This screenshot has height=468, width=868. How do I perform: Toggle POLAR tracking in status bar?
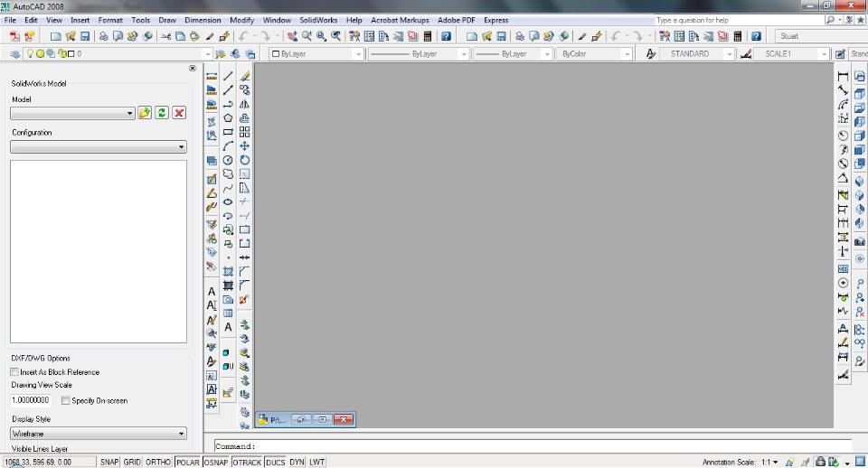(188, 462)
